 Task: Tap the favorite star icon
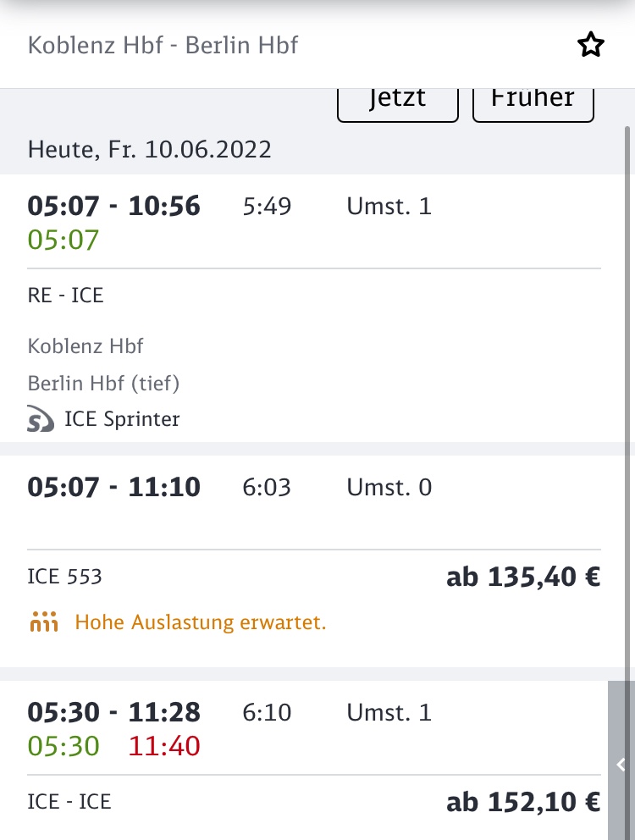pos(591,45)
